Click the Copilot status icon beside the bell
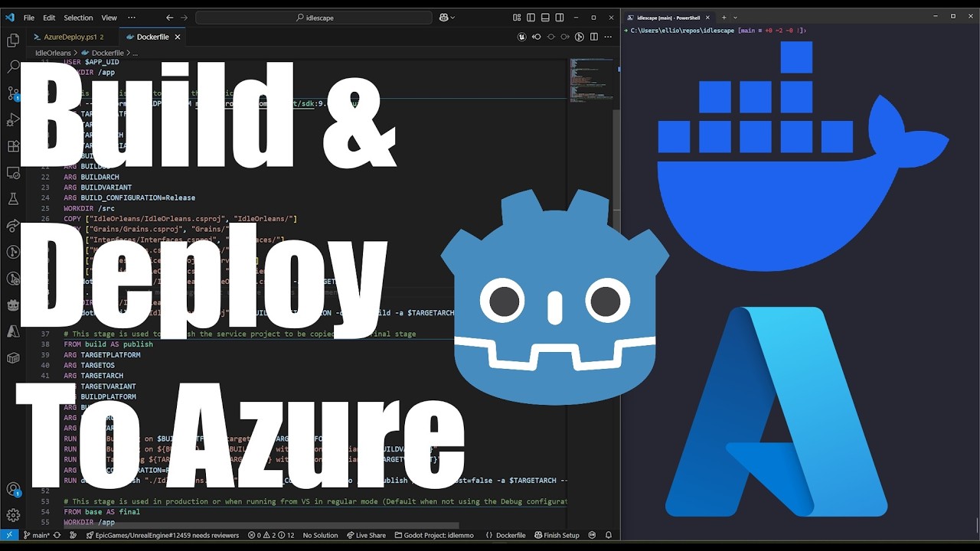 coord(592,535)
